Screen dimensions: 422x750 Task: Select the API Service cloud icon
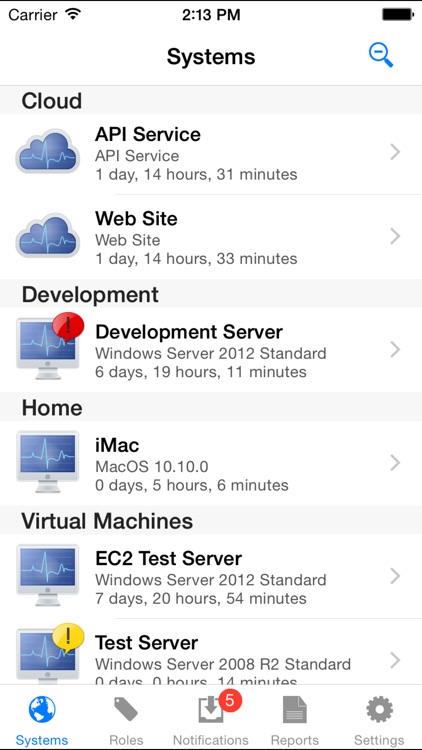(47, 152)
